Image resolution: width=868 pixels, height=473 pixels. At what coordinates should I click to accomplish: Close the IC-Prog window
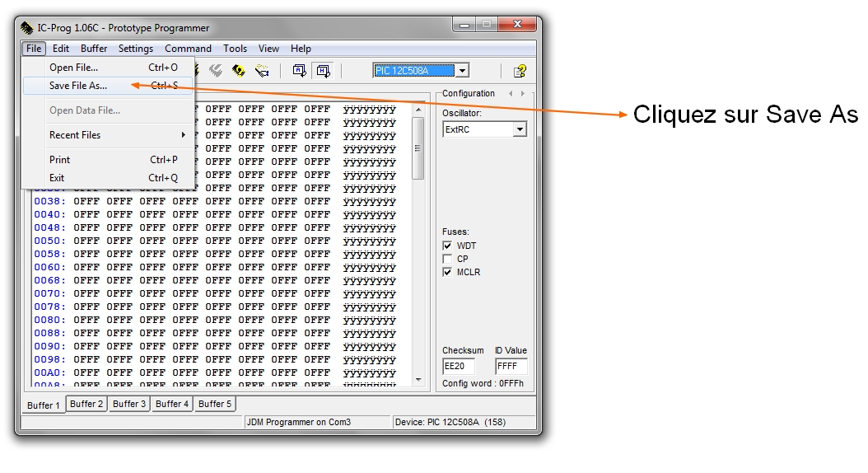pyautogui.click(x=517, y=25)
